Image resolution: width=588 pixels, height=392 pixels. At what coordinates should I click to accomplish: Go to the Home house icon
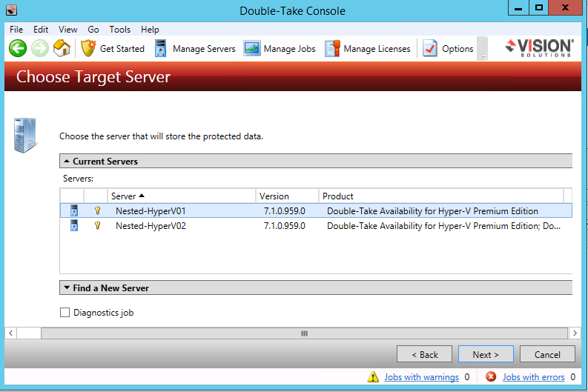coord(62,48)
